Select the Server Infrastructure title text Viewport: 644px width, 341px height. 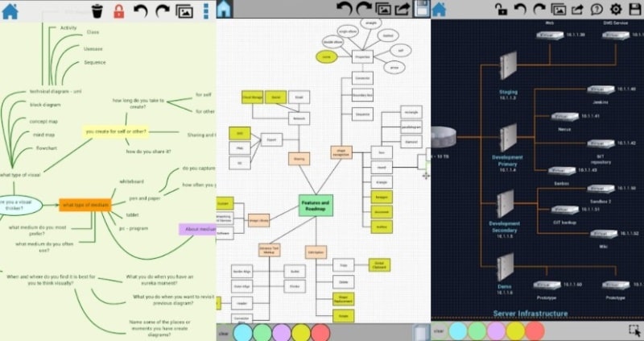click(530, 314)
